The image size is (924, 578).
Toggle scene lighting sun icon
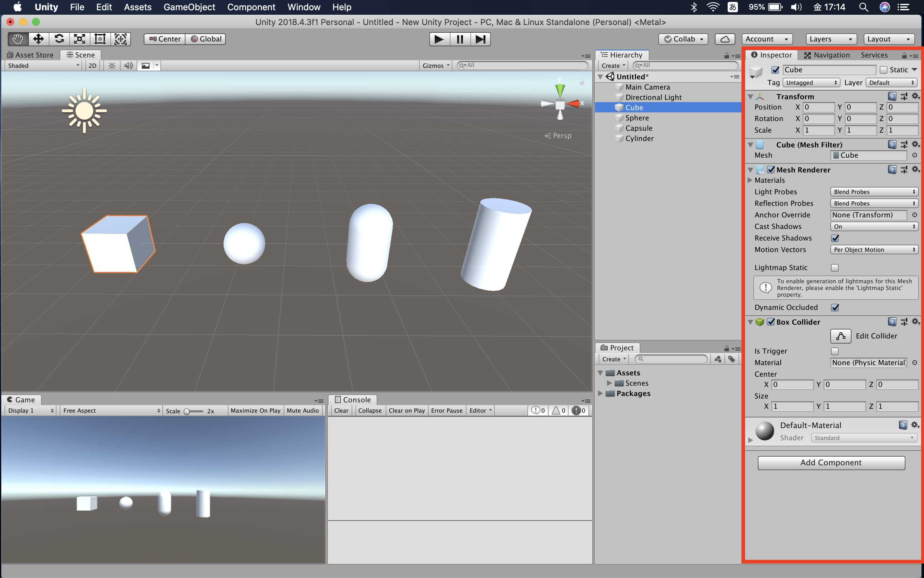point(112,66)
